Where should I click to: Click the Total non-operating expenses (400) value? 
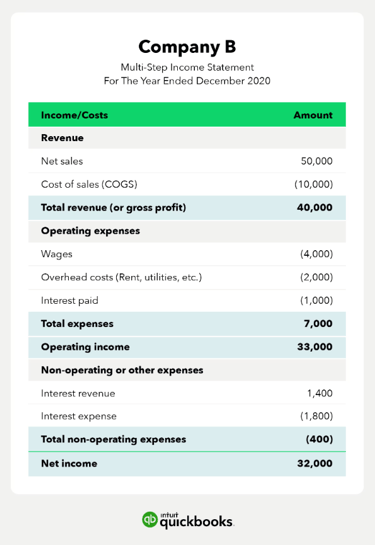click(x=319, y=439)
